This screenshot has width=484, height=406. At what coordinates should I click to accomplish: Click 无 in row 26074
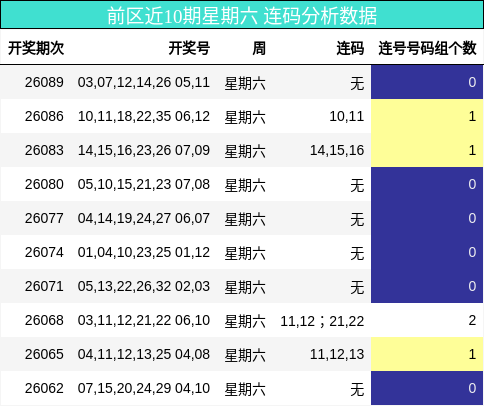(357, 253)
